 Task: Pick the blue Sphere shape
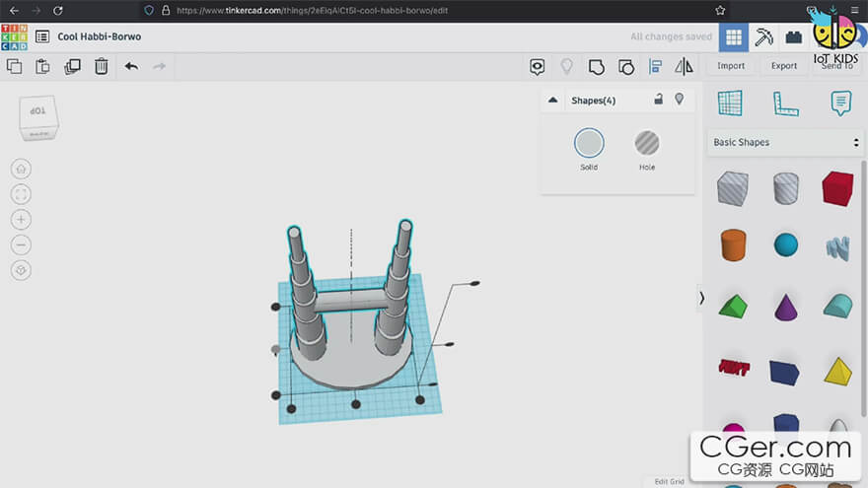(785, 245)
